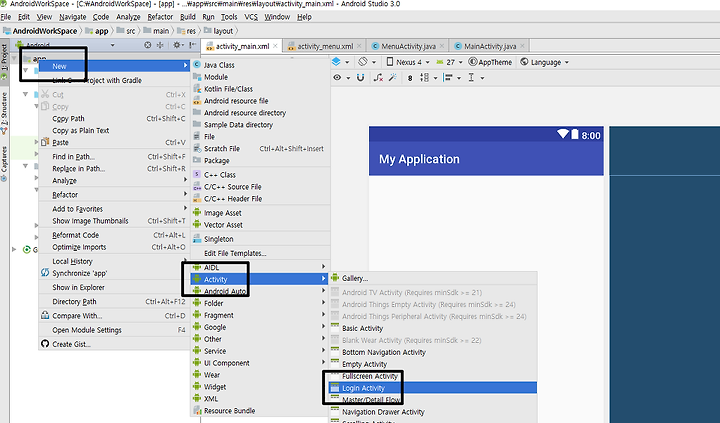Expand the Service submenu
The width and height of the screenshot is (720, 423).
click(x=260, y=351)
